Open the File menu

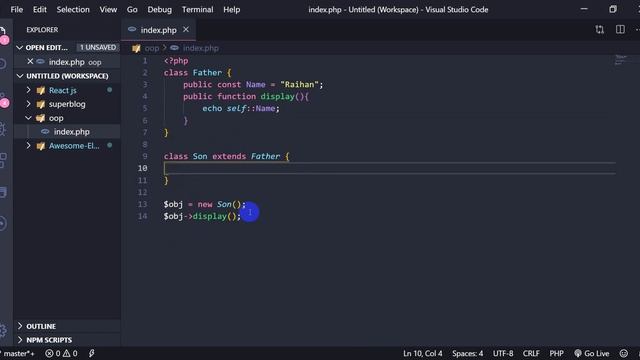16,9
